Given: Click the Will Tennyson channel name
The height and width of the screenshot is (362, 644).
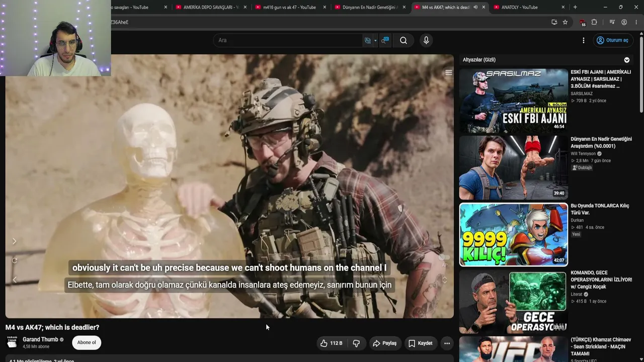Looking at the screenshot, I should click(583, 154).
